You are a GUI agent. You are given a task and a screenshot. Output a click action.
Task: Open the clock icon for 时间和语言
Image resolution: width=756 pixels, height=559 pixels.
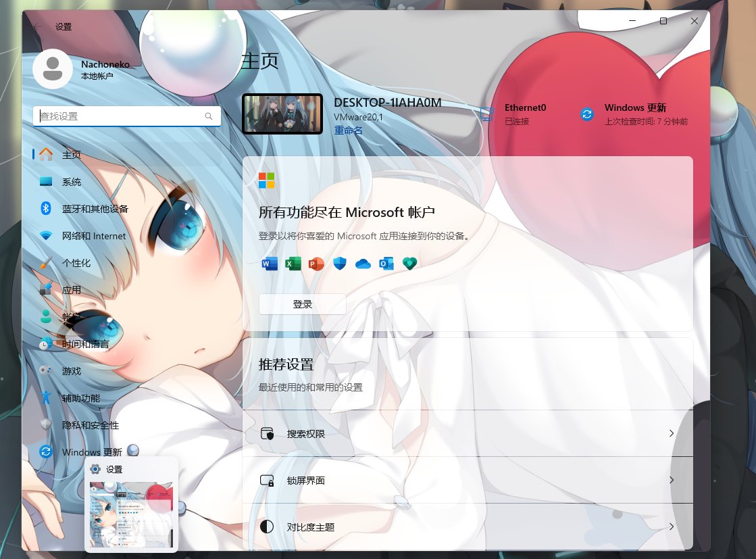(x=46, y=344)
